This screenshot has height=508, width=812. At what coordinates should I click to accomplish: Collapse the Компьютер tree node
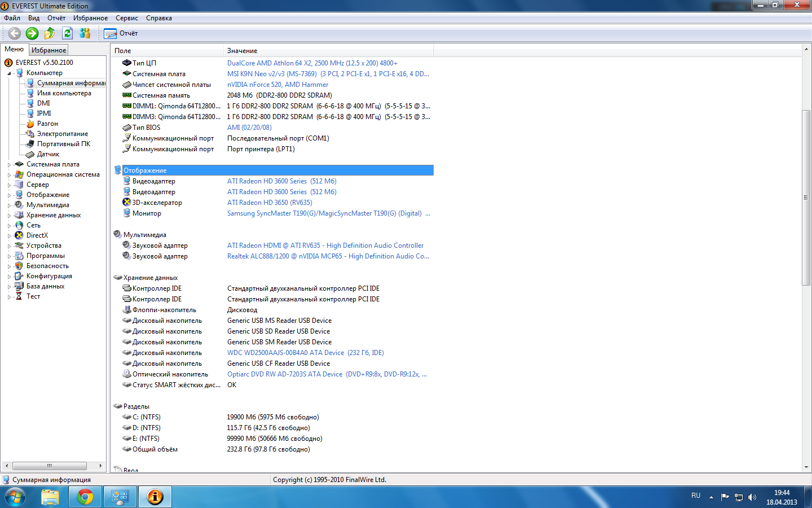click(9, 73)
